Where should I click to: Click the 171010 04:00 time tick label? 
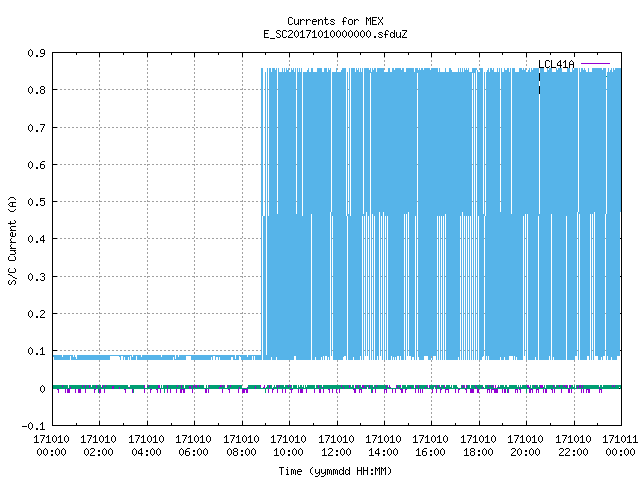tap(146, 446)
